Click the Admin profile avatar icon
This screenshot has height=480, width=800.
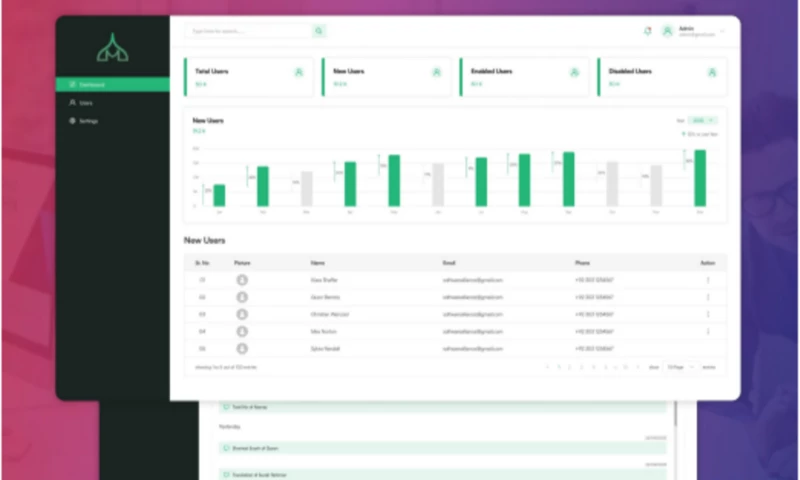pos(667,31)
